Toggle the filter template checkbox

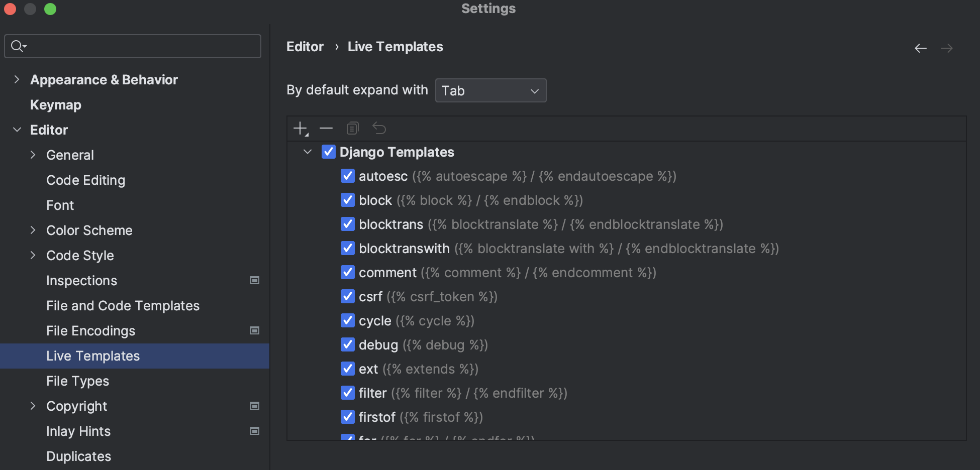(348, 393)
